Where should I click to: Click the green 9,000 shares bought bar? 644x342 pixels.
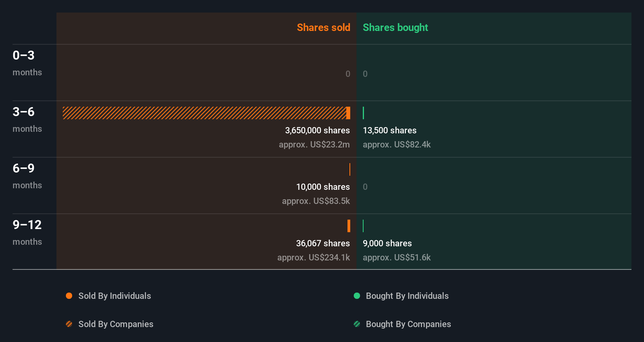click(363, 226)
